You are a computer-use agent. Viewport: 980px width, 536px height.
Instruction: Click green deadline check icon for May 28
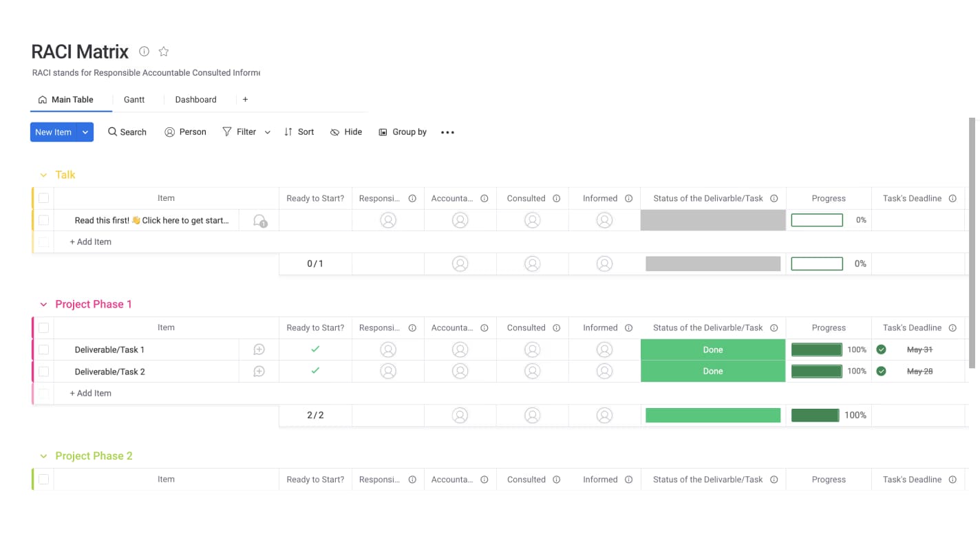coord(881,372)
